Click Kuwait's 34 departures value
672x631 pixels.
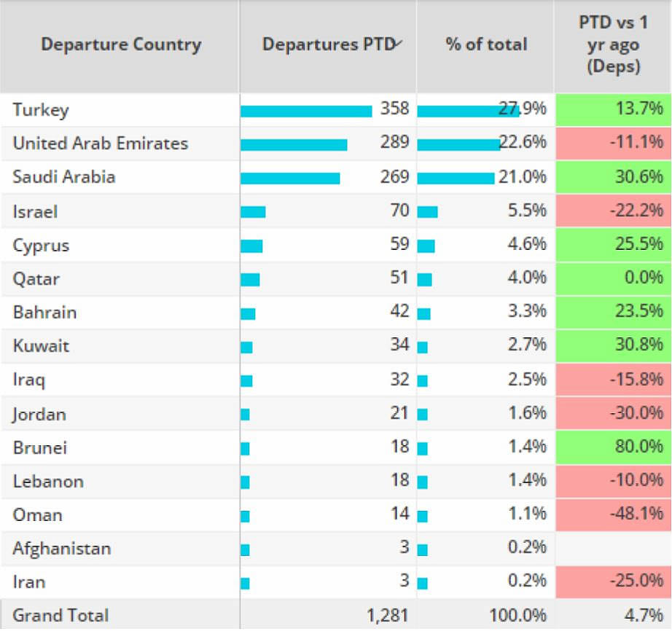(399, 345)
